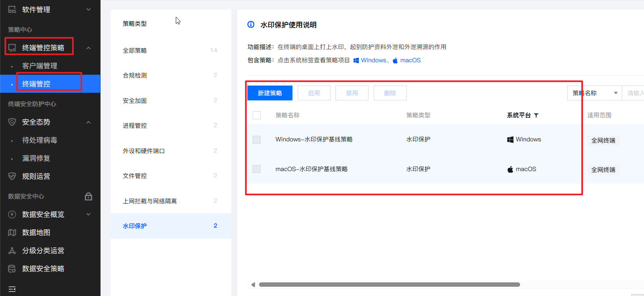Filter the 系统平台 column using funnel icon
The image size is (644, 296).
click(x=536, y=115)
